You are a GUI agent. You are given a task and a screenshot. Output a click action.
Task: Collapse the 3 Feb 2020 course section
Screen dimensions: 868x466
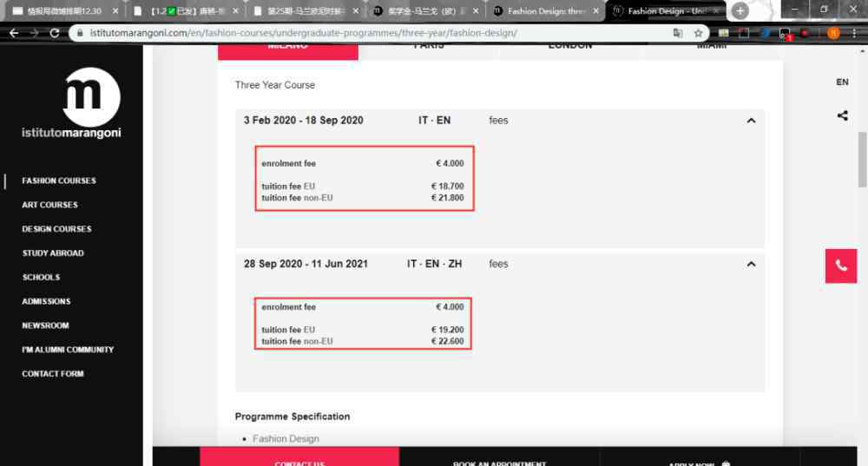click(x=751, y=121)
